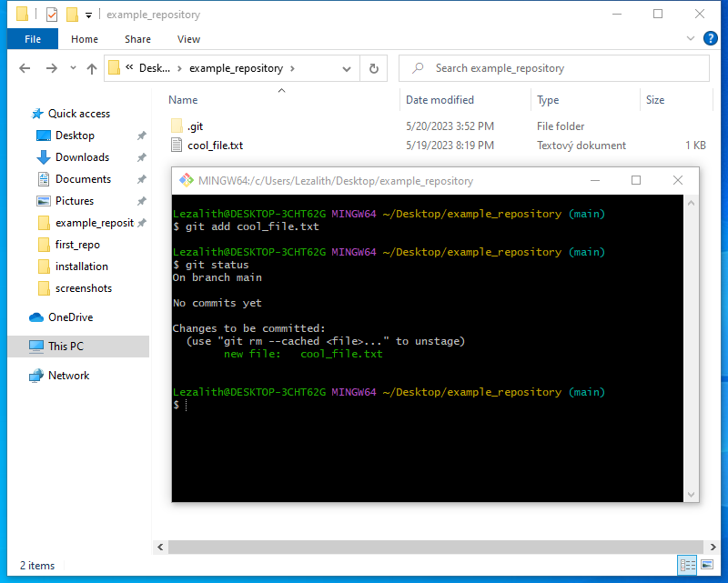Switch to Details view layout icon
This screenshot has height=583, width=728.
click(x=688, y=565)
